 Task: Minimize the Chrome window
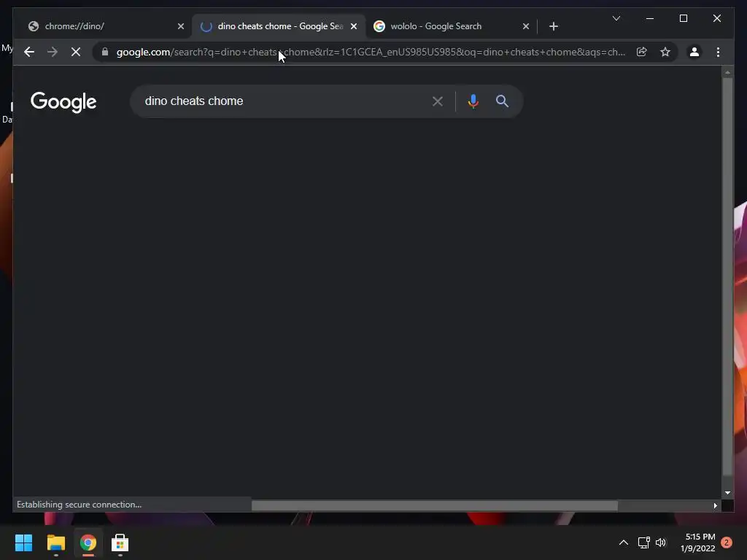(650, 18)
